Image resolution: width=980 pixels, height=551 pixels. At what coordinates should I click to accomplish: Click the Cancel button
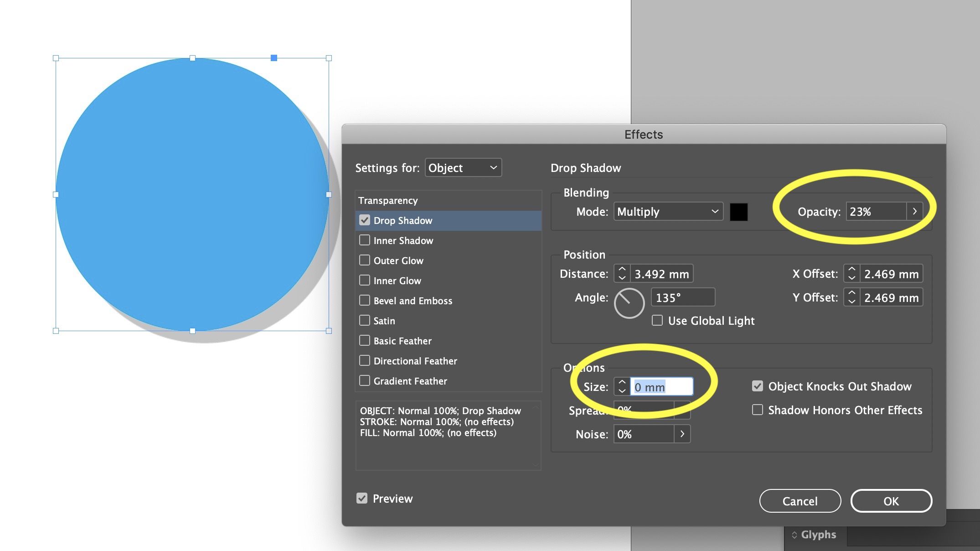point(800,501)
